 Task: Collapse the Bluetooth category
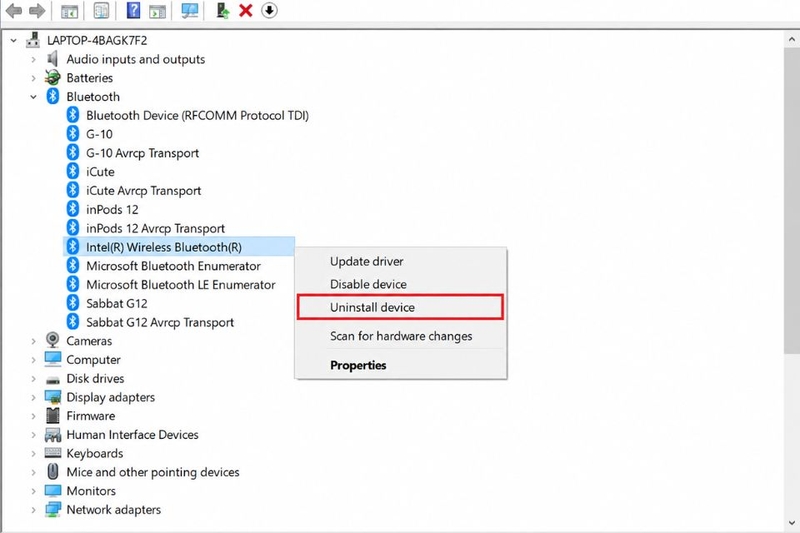coord(33,97)
